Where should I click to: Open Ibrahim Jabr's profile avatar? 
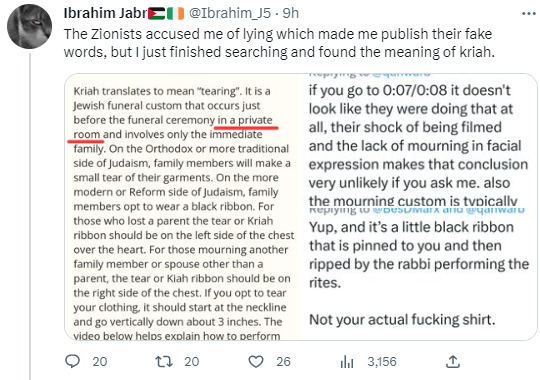coord(30,26)
